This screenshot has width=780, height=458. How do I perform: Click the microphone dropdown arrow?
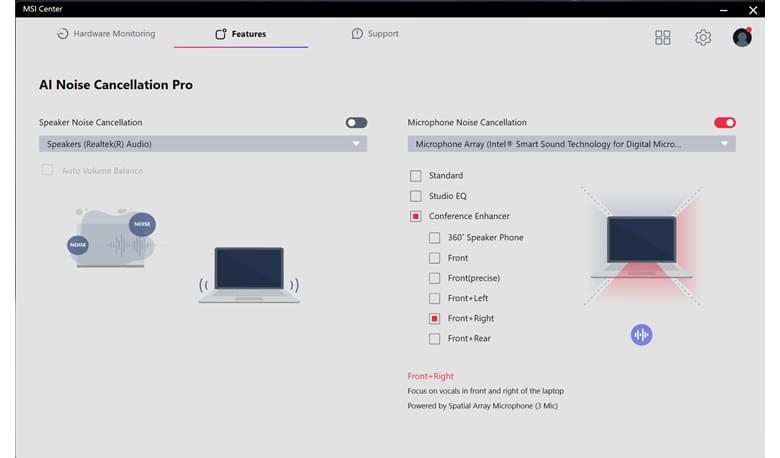pyautogui.click(x=724, y=144)
